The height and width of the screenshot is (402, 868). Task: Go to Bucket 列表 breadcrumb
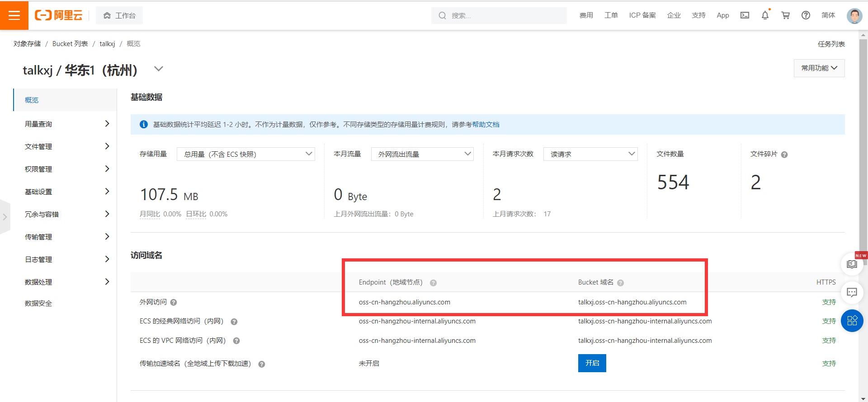click(x=70, y=44)
